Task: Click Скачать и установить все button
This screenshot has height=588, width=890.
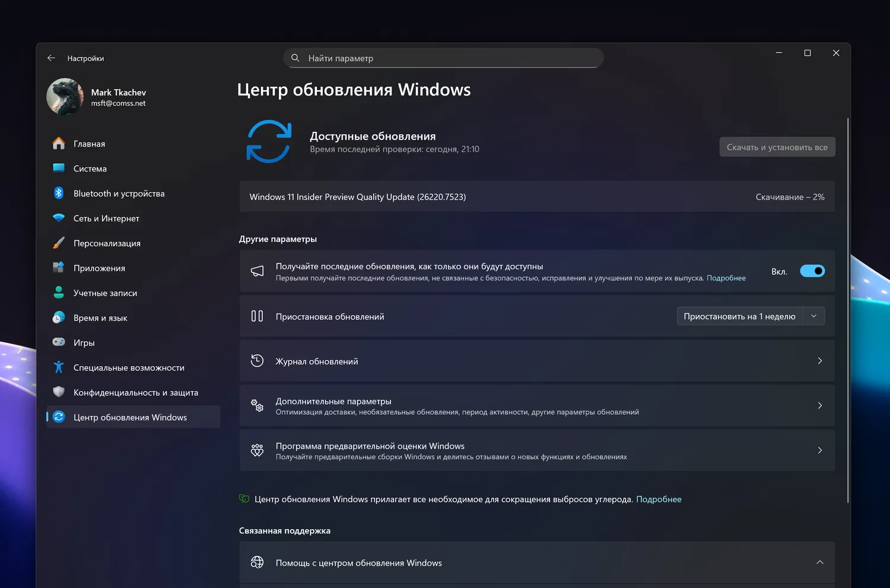Action: (x=777, y=147)
